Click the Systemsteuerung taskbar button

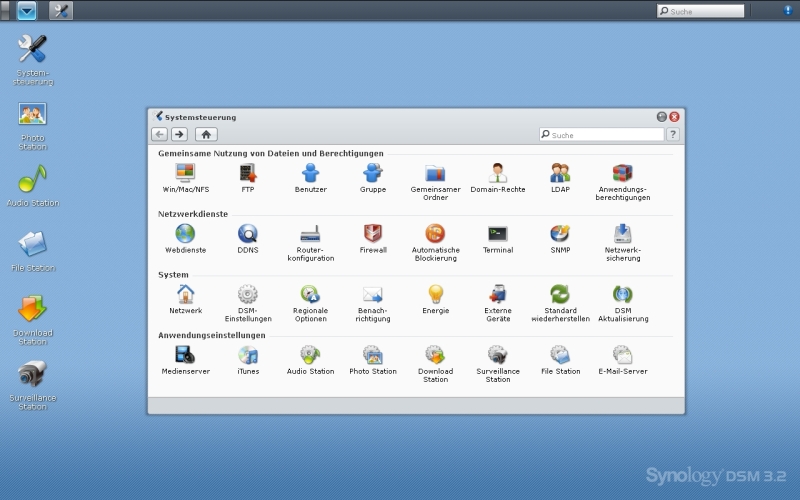pos(61,11)
